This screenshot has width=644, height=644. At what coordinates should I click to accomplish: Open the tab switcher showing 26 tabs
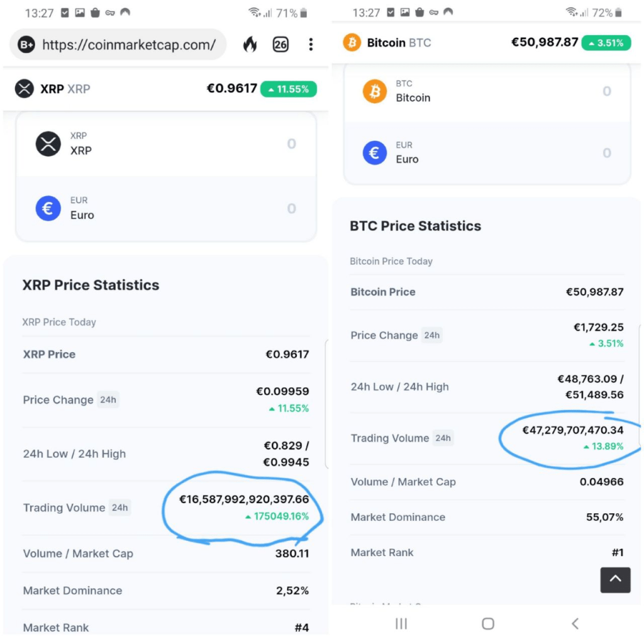(x=280, y=44)
